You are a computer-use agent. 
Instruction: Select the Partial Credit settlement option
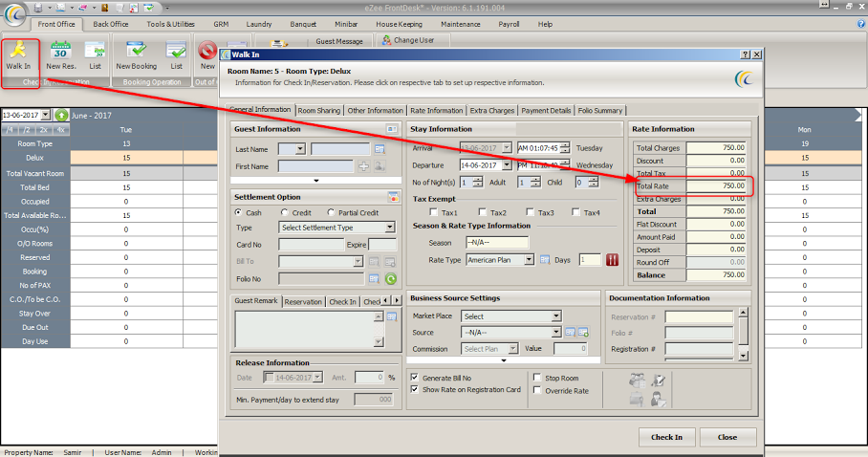[x=331, y=212]
